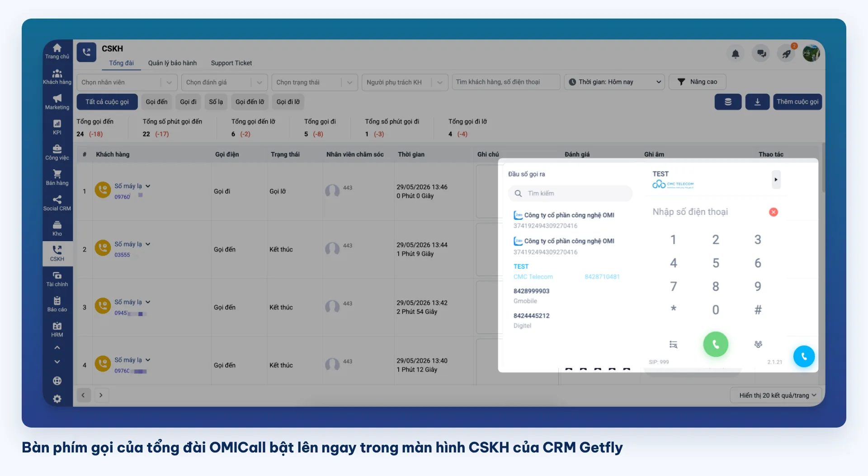
Task: Open KPI module in sidebar
Action: 57,128
